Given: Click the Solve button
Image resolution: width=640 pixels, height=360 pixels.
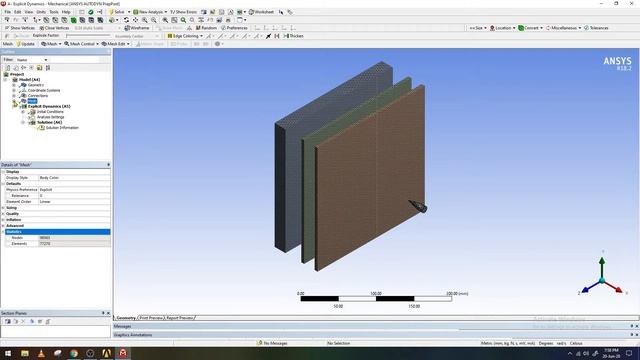Looking at the screenshot, I should pyautogui.click(x=117, y=12).
